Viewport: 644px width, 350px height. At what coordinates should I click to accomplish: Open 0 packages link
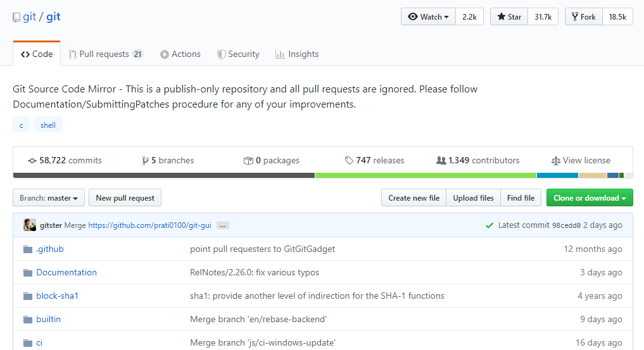272,160
